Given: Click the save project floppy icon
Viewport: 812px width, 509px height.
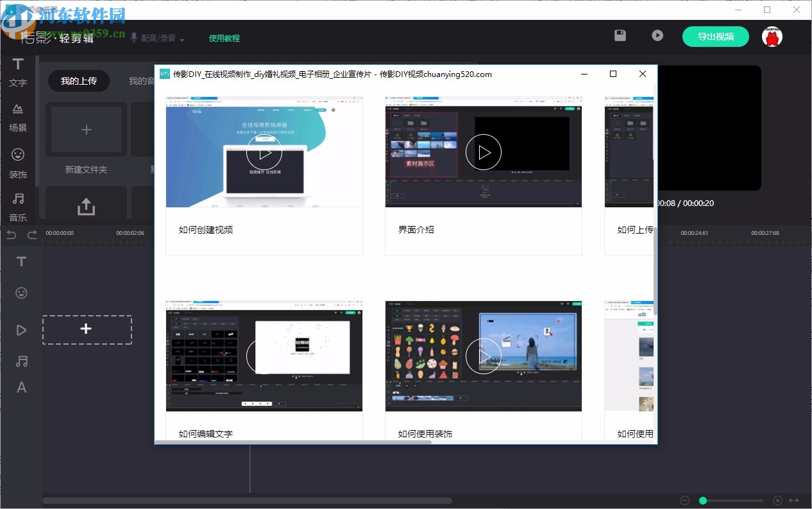Looking at the screenshot, I should pos(620,35).
